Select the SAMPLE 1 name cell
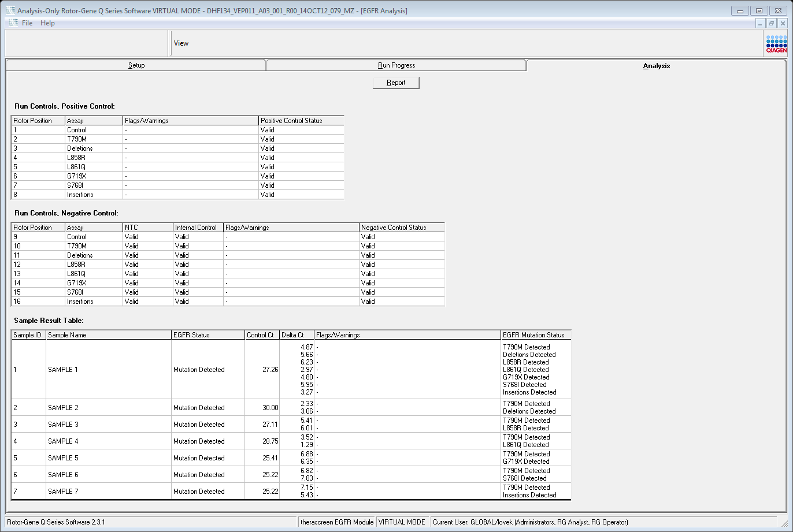The width and height of the screenshot is (793, 532). [x=109, y=370]
